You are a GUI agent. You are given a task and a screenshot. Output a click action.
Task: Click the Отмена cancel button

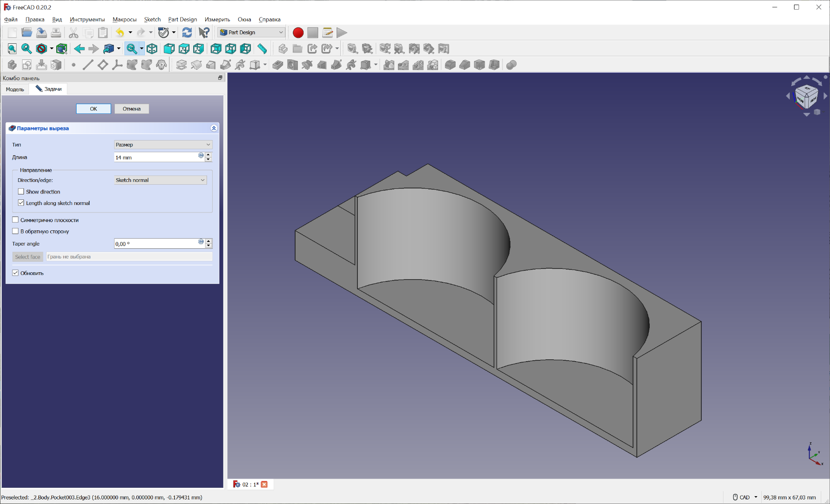(131, 109)
